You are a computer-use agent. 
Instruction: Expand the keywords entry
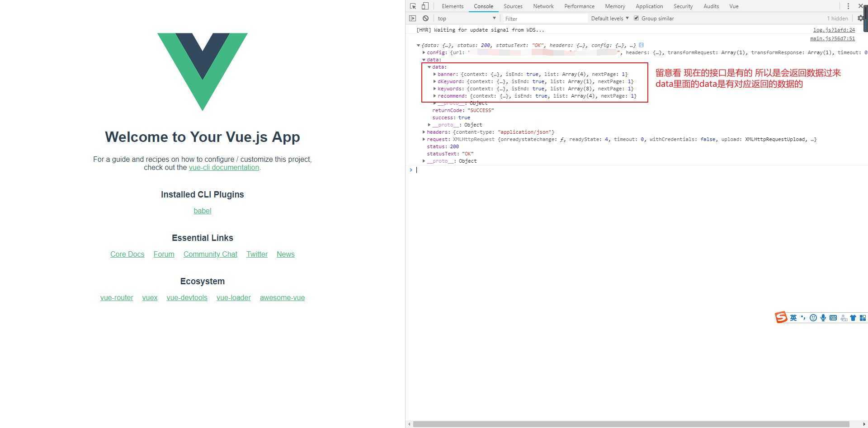(x=434, y=89)
